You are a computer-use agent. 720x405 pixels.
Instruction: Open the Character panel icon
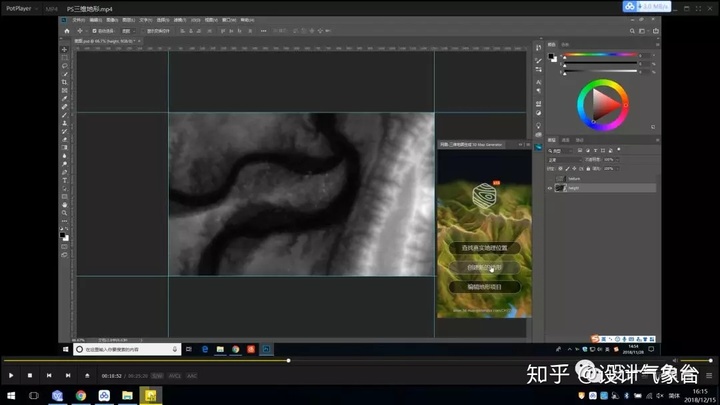[x=538, y=82]
